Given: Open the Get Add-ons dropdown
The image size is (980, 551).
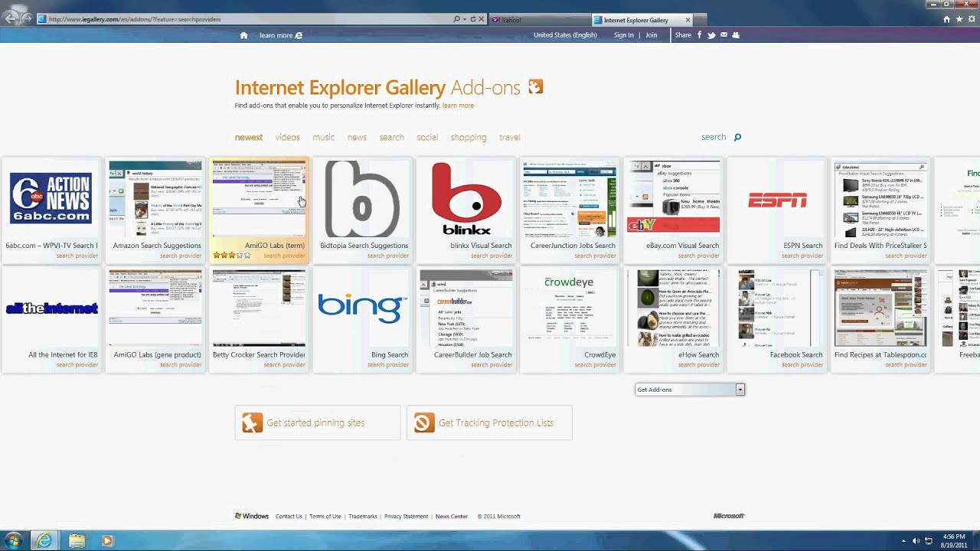Looking at the screenshot, I should [x=690, y=390].
